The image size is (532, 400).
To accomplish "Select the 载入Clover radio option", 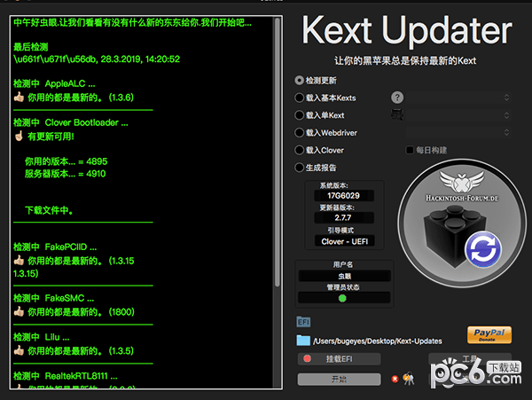I will pos(299,150).
